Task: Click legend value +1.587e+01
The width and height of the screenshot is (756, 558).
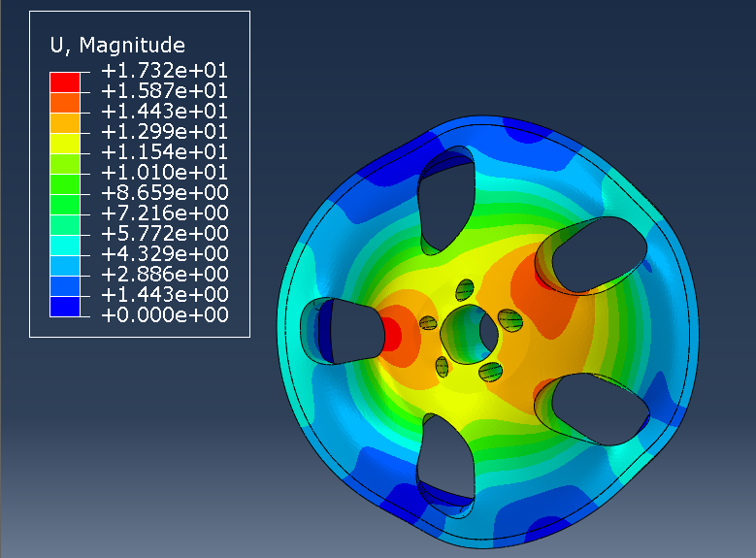Action: (164, 91)
